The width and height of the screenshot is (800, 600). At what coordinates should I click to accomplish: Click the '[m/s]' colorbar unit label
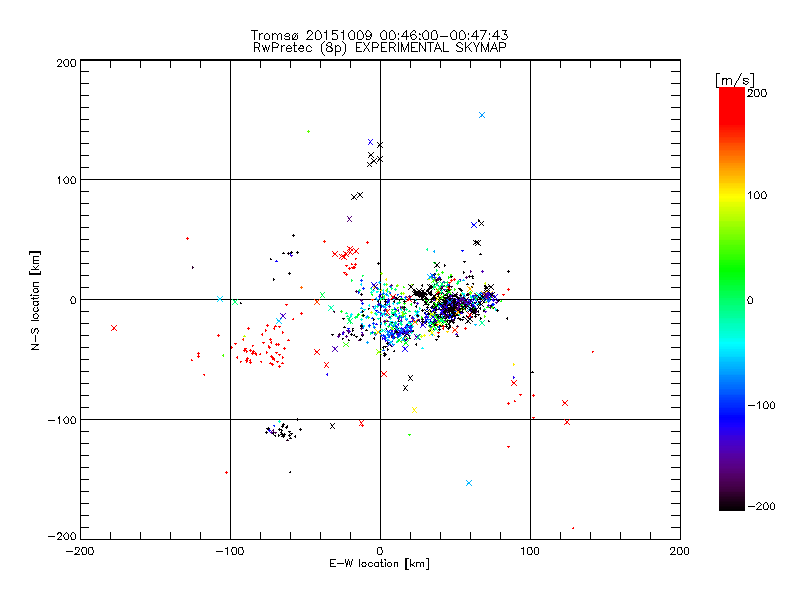(x=735, y=80)
